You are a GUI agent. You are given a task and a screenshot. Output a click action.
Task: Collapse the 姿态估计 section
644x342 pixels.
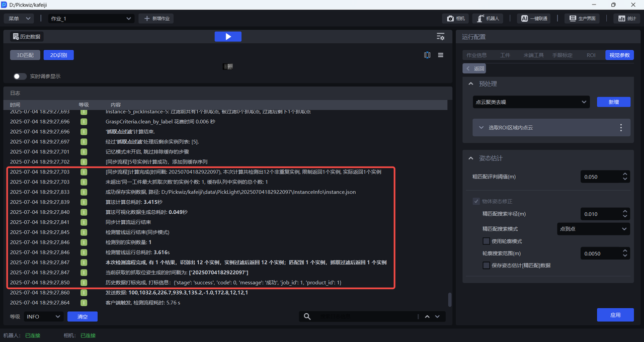pos(471,158)
